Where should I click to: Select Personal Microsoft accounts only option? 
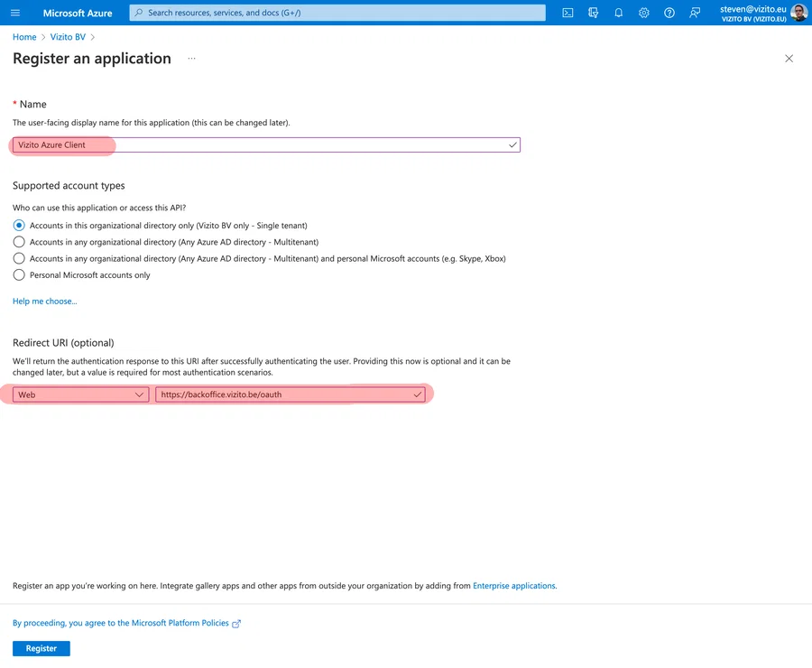[x=19, y=275]
